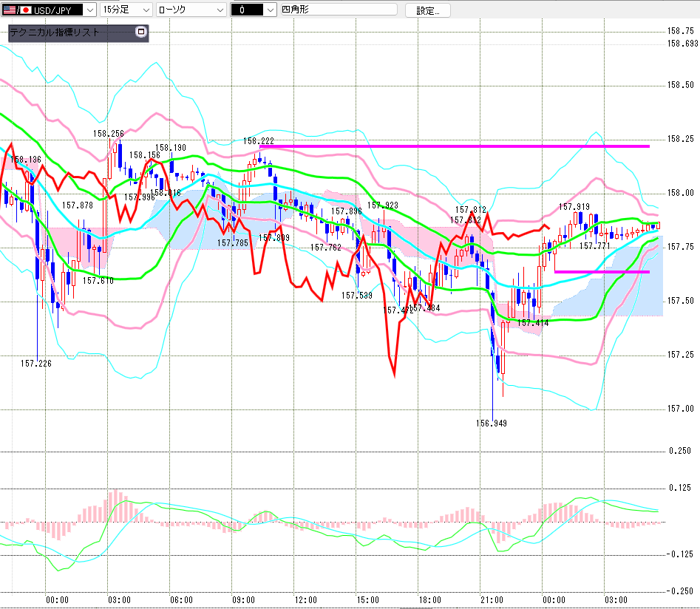Click the 158.693 current value on price axis
Screen dimensions: 700x609
click(682, 44)
